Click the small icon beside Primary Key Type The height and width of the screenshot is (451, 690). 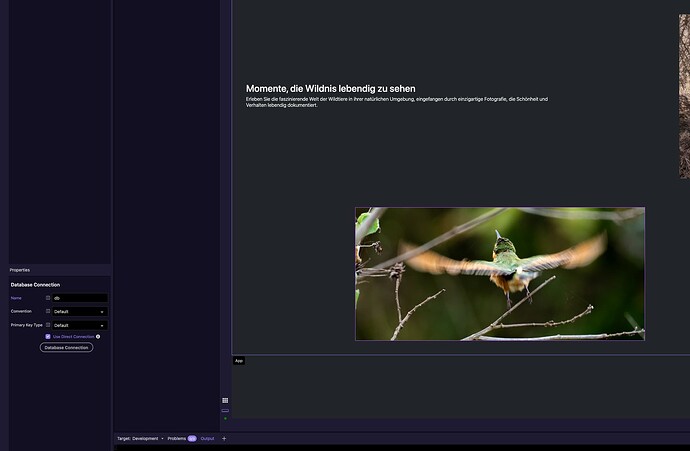click(x=48, y=325)
